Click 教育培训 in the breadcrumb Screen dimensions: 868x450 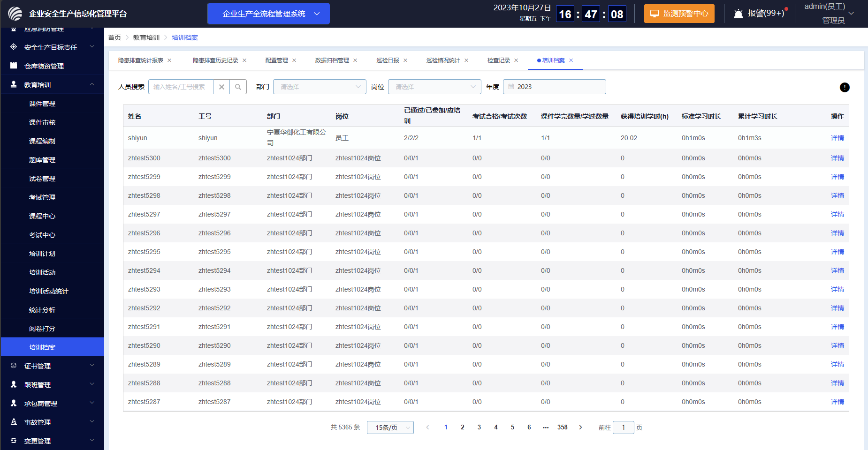point(146,37)
